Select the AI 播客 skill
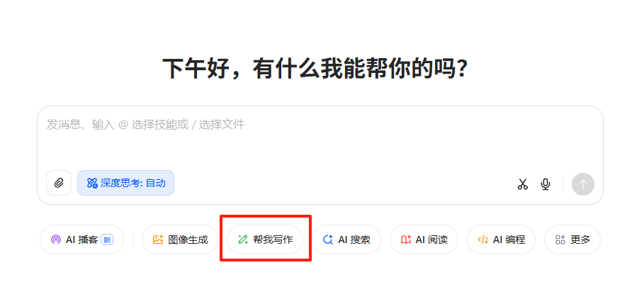The image size is (644, 287). pyautogui.click(x=81, y=240)
